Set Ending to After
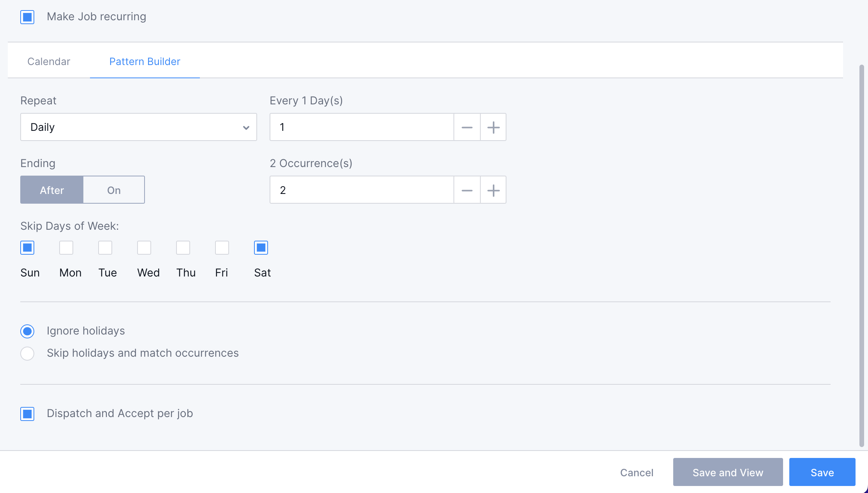 [51, 190]
